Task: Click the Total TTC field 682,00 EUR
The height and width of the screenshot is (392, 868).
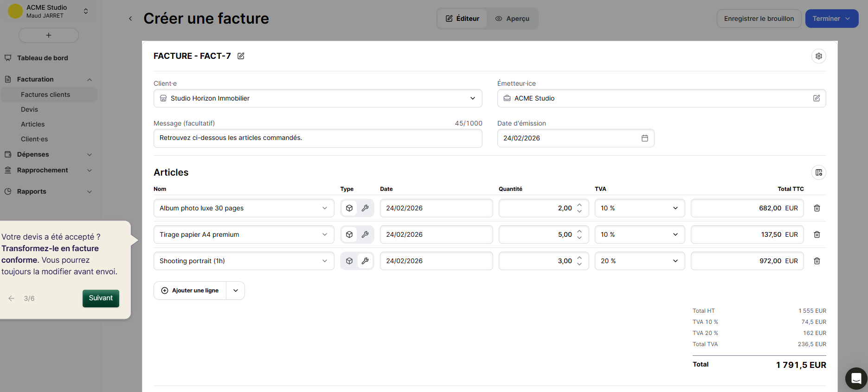Action: coord(747,208)
